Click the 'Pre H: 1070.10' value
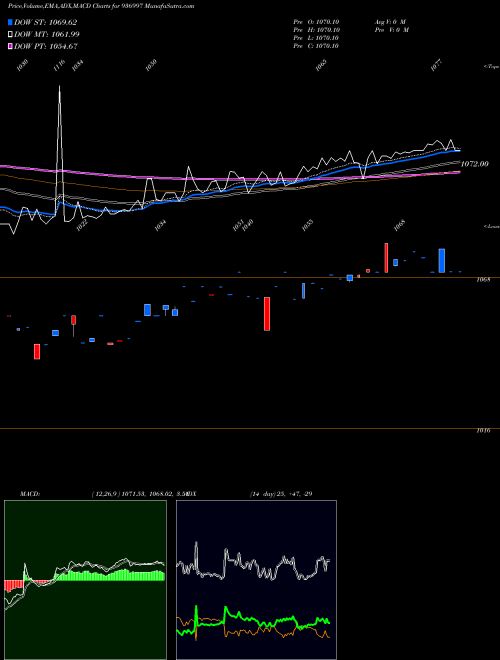 (316, 29)
